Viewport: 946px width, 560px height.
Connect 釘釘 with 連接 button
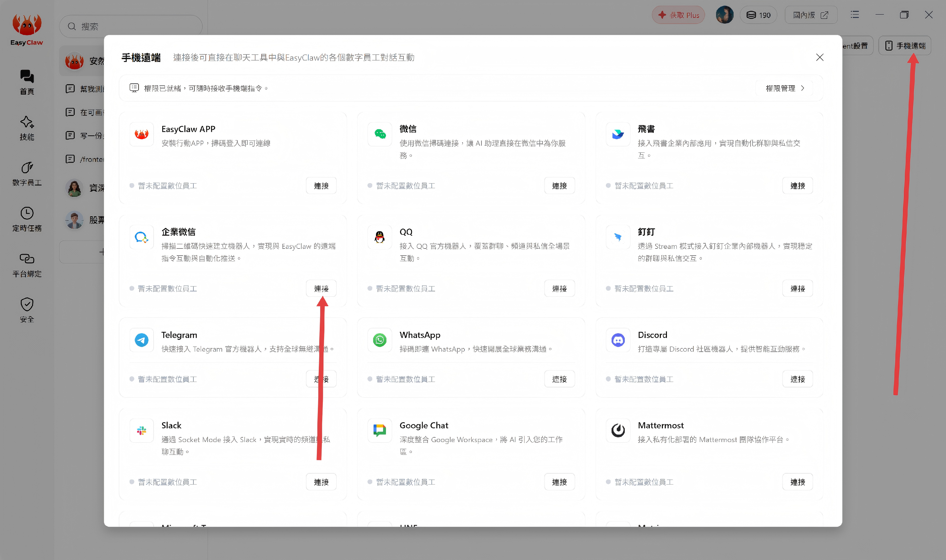pos(797,289)
